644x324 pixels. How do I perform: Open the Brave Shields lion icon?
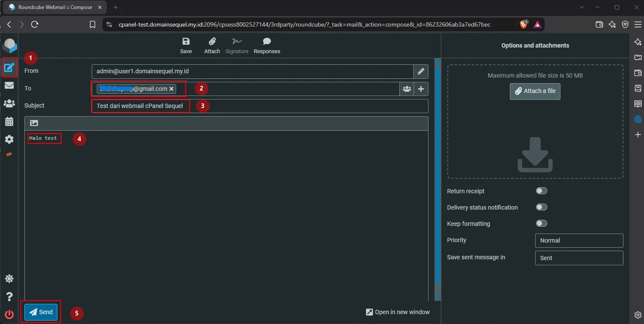click(524, 24)
